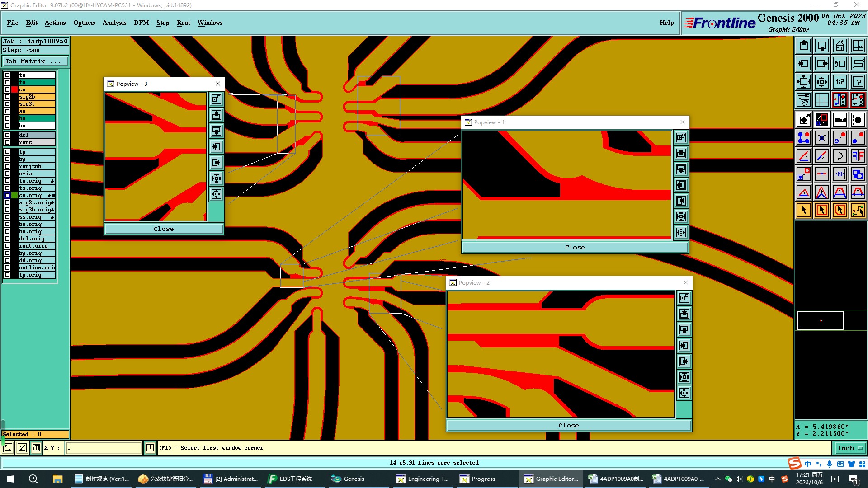Click the delete feature X icon

coord(821,138)
